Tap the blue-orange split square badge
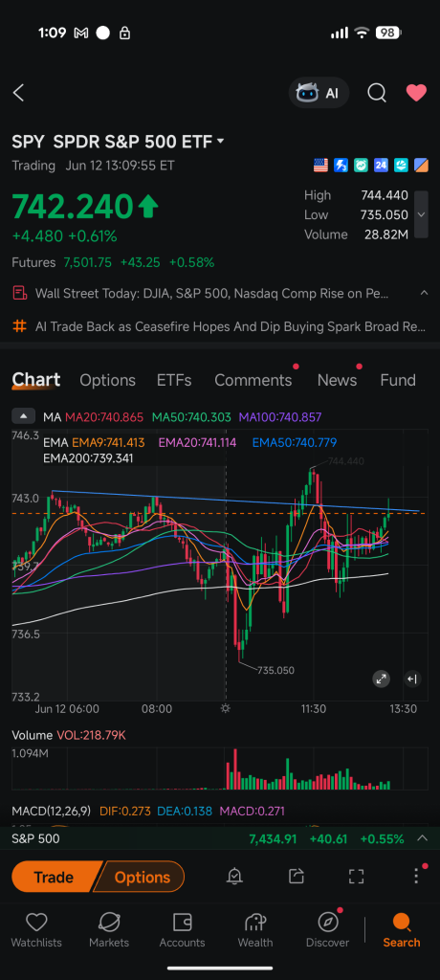This screenshot has width=440, height=980. point(421,165)
